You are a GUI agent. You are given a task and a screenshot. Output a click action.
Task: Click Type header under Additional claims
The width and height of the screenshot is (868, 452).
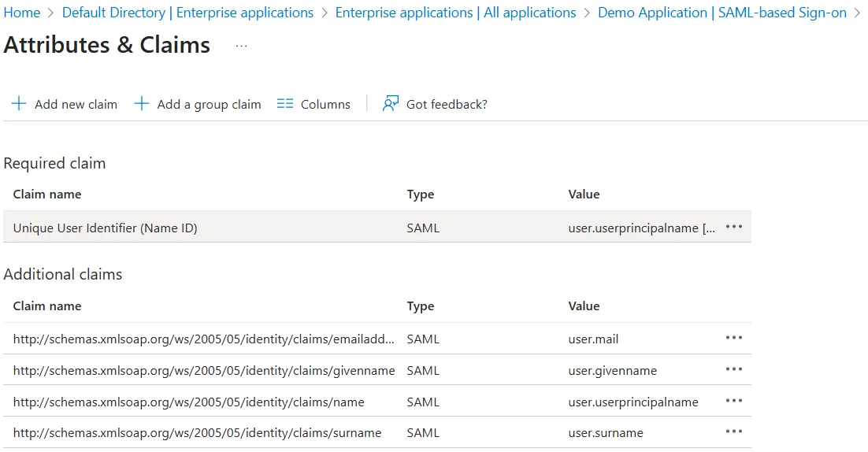click(x=420, y=306)
